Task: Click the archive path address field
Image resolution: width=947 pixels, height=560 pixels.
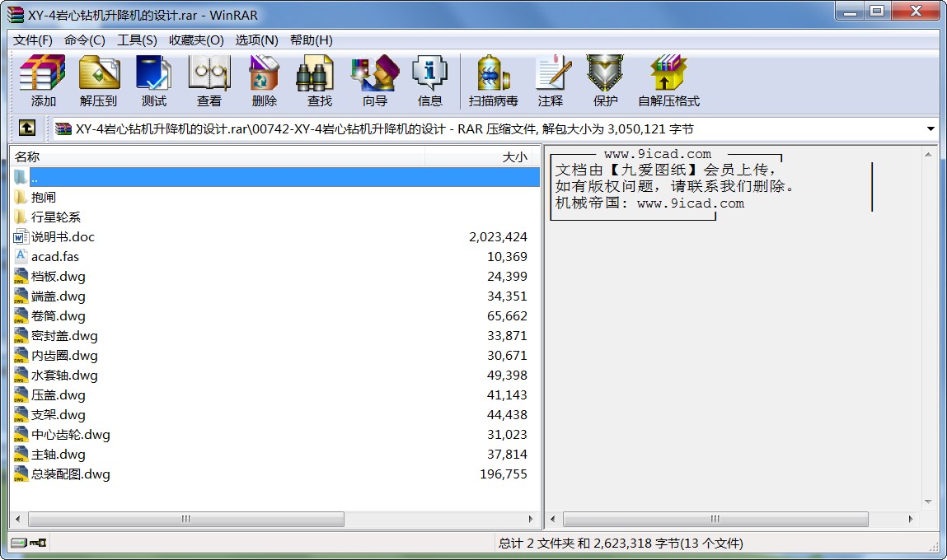Action: [494, 128]
